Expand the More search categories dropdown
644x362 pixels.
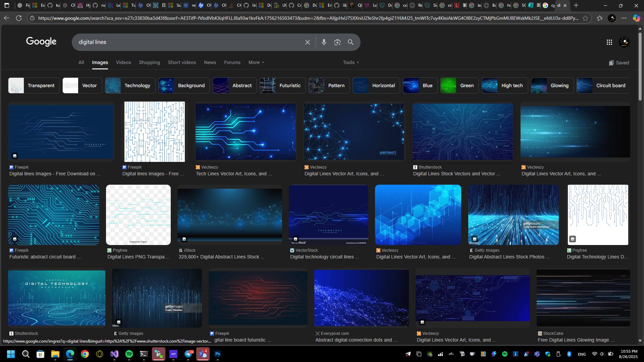pos(256,62)
